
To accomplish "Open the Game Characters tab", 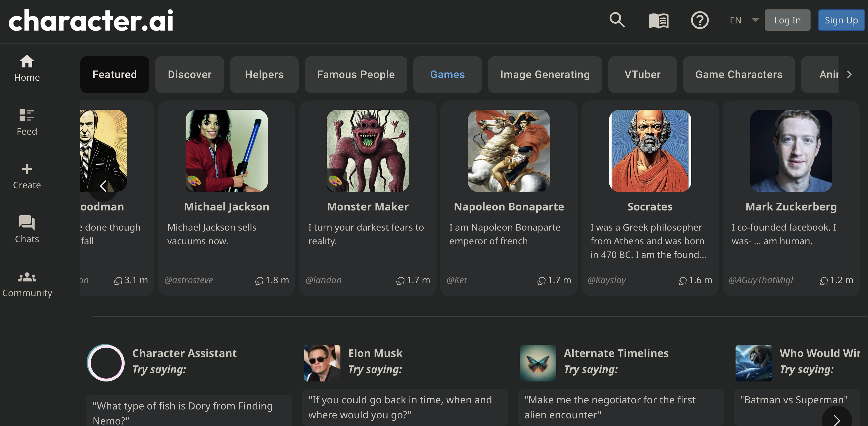I will click(x=739, y=74).
